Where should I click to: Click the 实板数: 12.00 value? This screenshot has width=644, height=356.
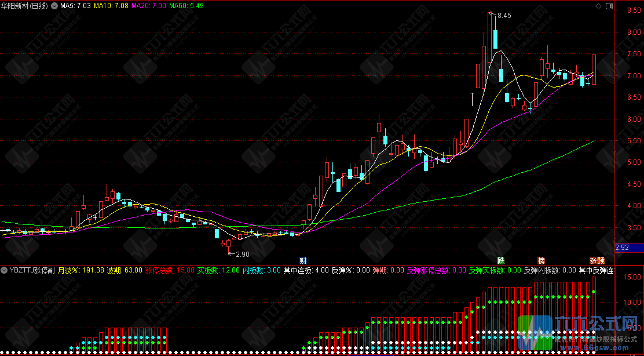pos(218,270)
